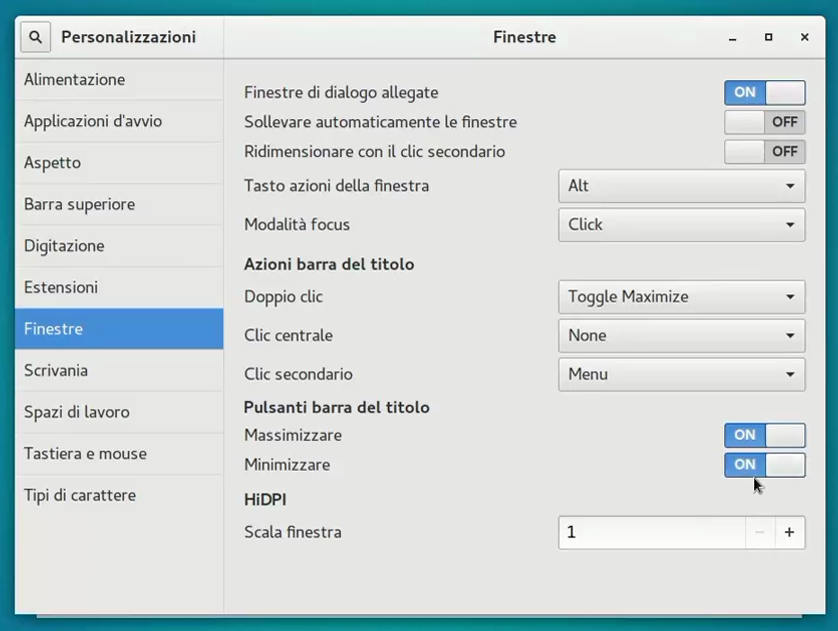Decrease Scala finestra with minus button

(x=760, y=532)
